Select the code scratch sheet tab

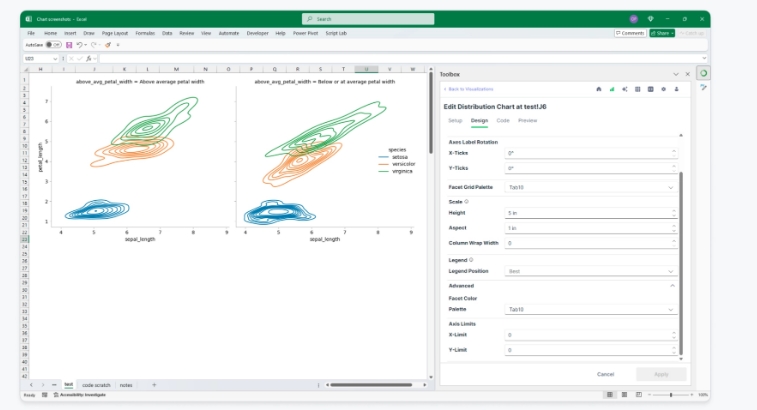[x=97, y=384]
